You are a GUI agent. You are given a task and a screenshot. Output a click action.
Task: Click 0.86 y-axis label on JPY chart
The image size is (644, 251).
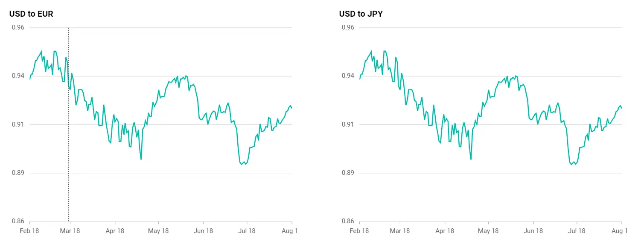(348, 221)
